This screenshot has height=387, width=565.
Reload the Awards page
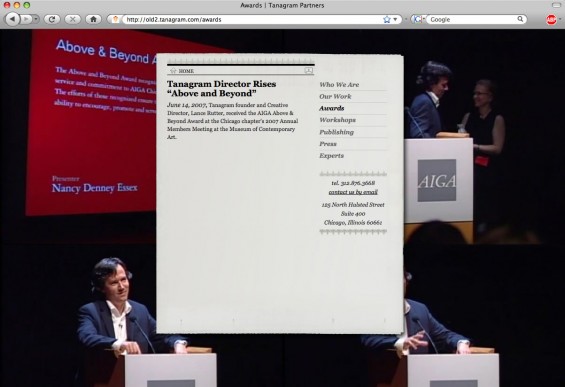coord(52,19)
